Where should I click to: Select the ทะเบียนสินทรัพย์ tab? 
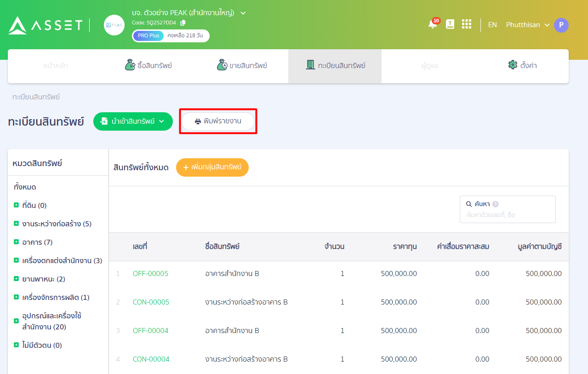pos(335,65)
